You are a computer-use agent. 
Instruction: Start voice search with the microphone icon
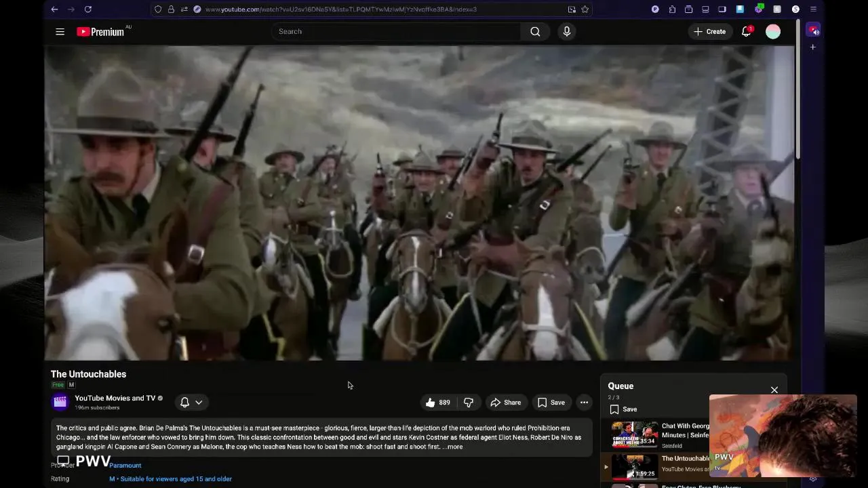(x=567, y=31)
